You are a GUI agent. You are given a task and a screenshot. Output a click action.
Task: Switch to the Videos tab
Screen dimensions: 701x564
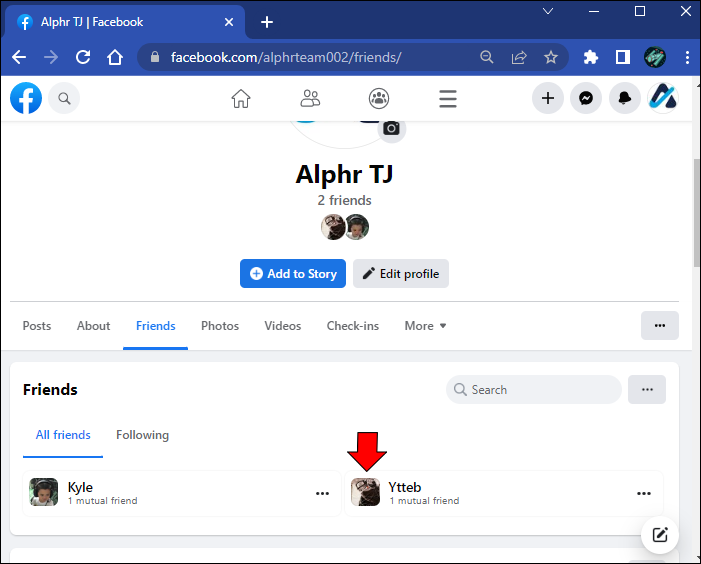pyautogui.click(x=283, y=326)
